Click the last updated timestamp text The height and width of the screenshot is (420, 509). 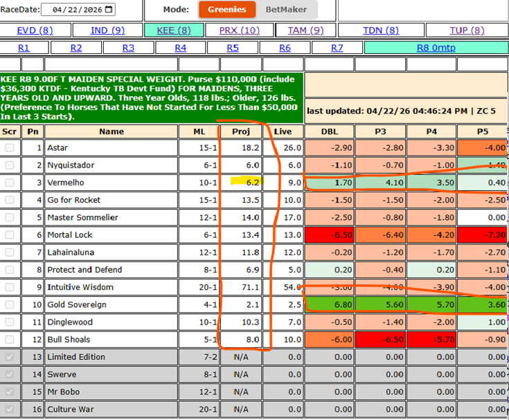coord(401,111)
